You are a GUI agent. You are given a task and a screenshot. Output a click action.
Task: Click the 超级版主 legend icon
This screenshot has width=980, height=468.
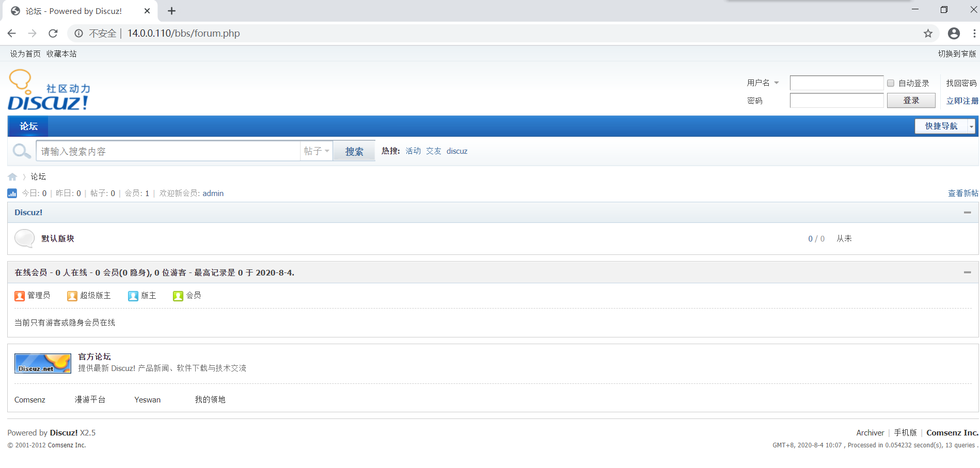(72, 296)
